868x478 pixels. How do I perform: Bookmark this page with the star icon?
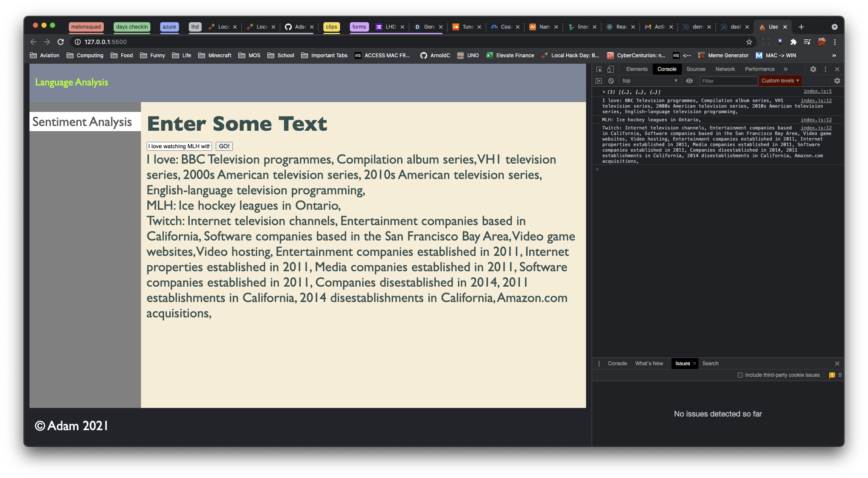click(x=749, y=42)
